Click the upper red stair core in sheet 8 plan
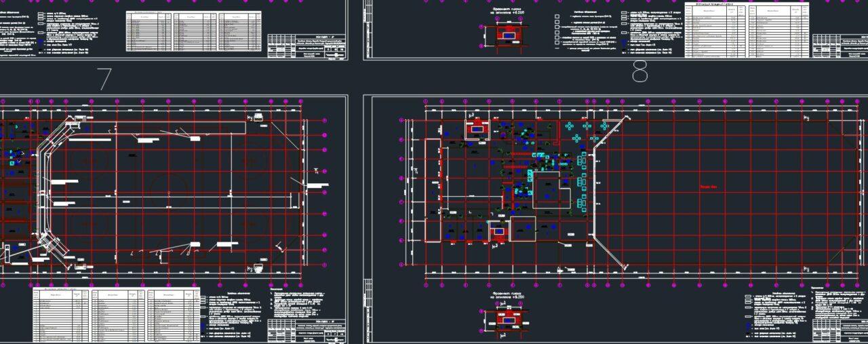This screenshot has width=868, height=344. point(477,128)
